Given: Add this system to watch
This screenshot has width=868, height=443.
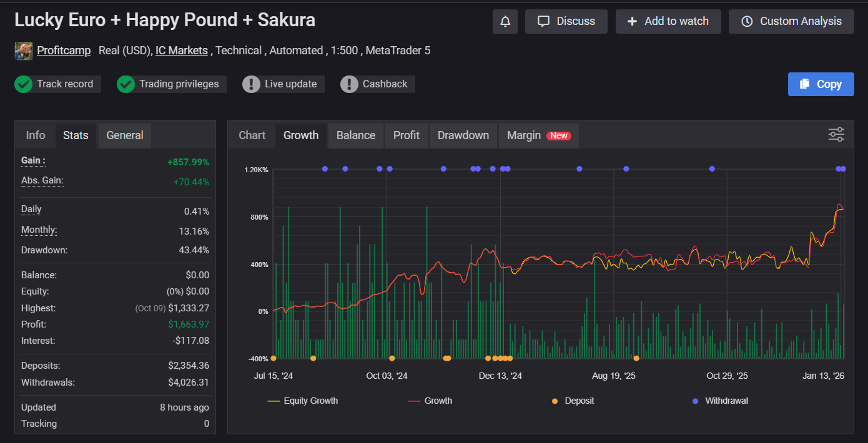Looking at the screenshot, I should pos(668,22).
